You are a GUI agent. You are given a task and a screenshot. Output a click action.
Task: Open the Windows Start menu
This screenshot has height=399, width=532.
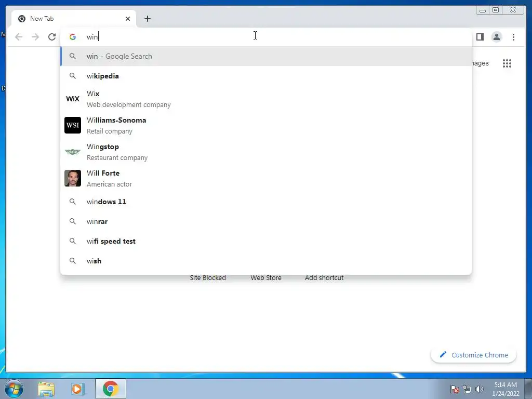(x=14, y=389)
